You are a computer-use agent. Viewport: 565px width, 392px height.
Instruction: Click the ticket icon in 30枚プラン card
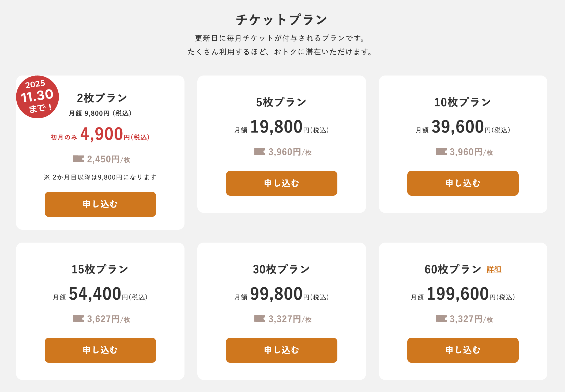[259, 319]
